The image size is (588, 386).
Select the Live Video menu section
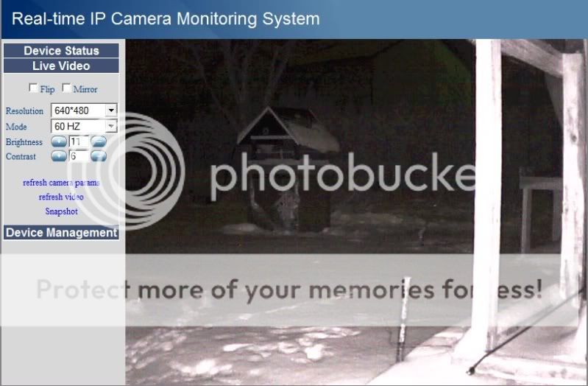pyautogui.click(x=62, y=66)
